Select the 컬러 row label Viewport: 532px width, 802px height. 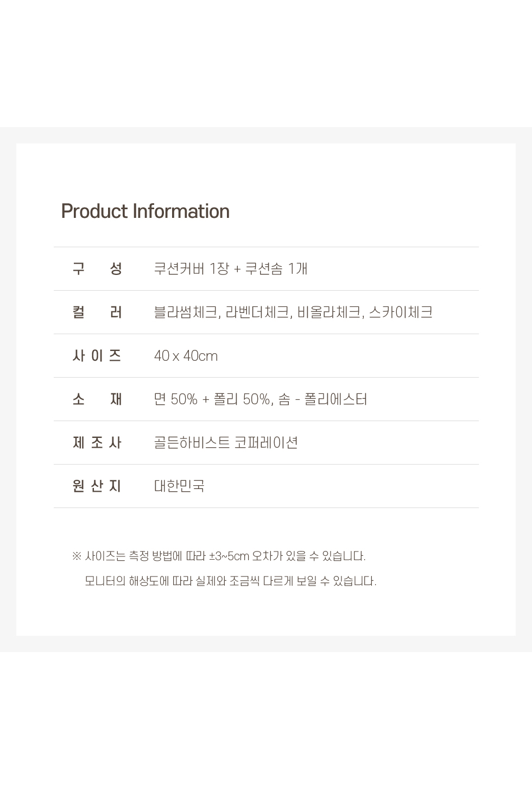pyautogui.click(x=97, y=312)
